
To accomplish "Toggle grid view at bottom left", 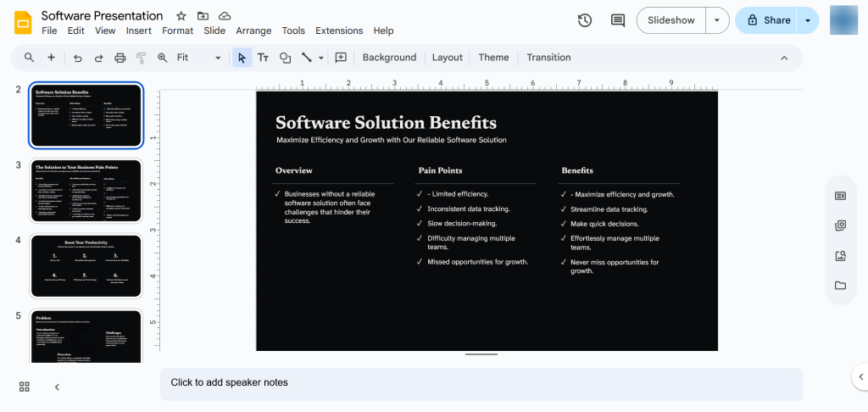I will 25,387.
